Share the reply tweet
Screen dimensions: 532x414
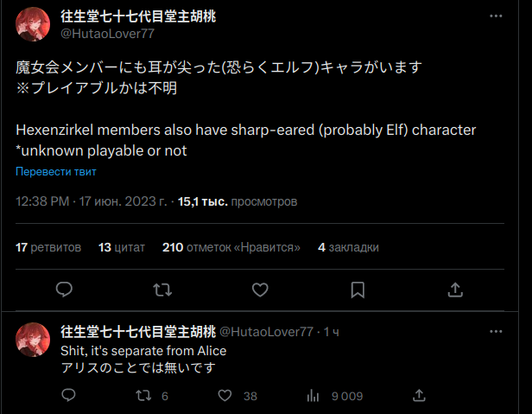pos(419,396)
